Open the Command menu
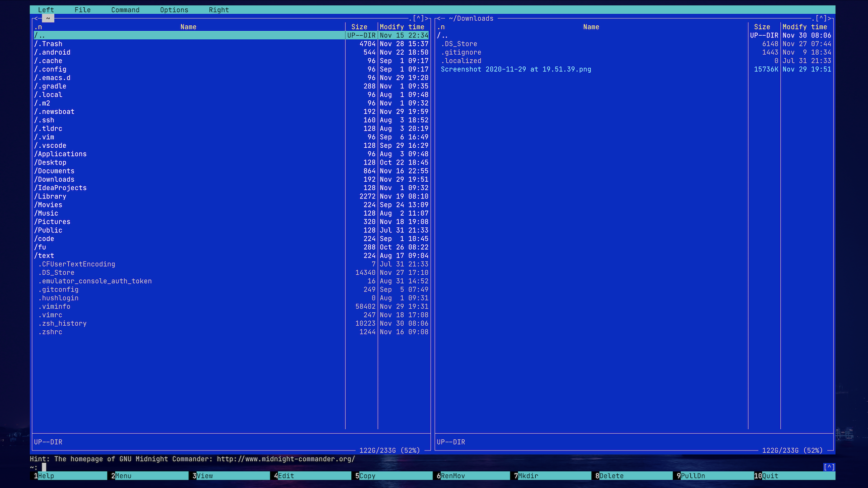This screenshot has width=868, height=488. 125,10
